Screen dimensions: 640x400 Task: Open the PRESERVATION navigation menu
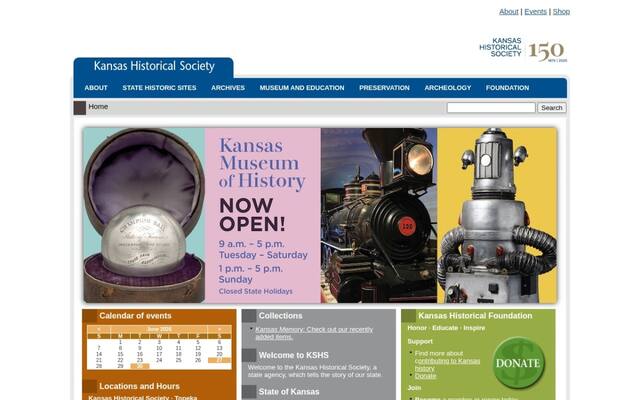point(384,88)
